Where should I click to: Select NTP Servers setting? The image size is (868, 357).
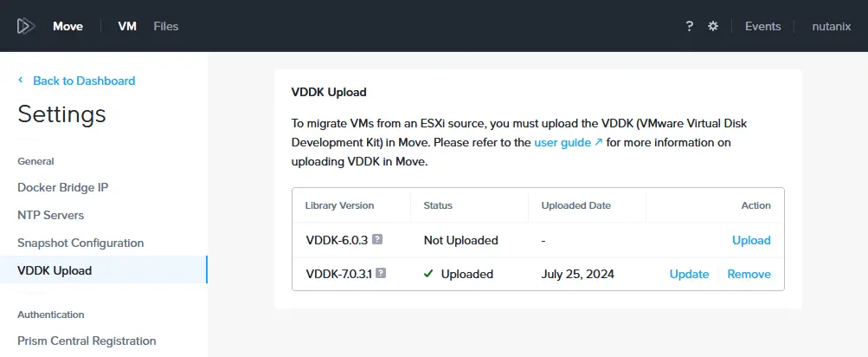point(51,215)
